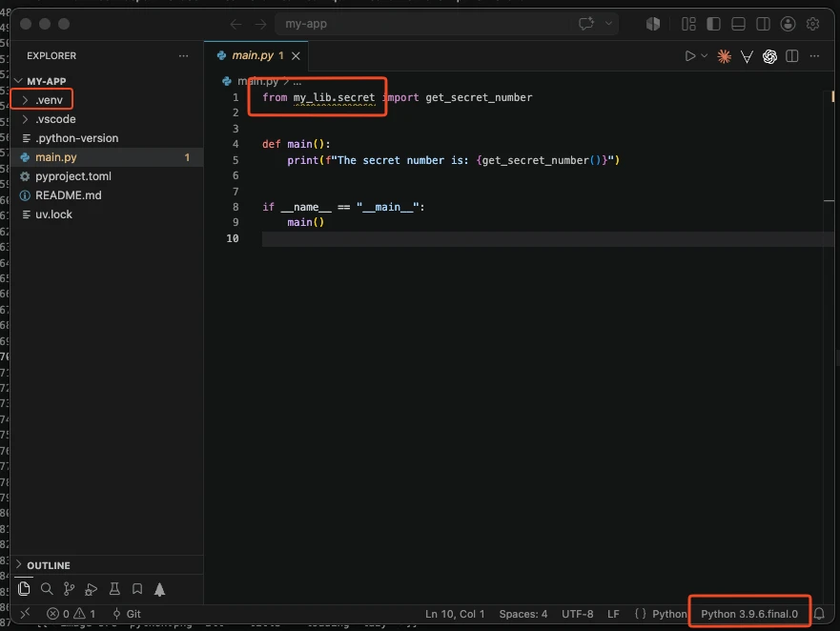
Task: Change indentation via Spaces: 4
Action: 522,614
